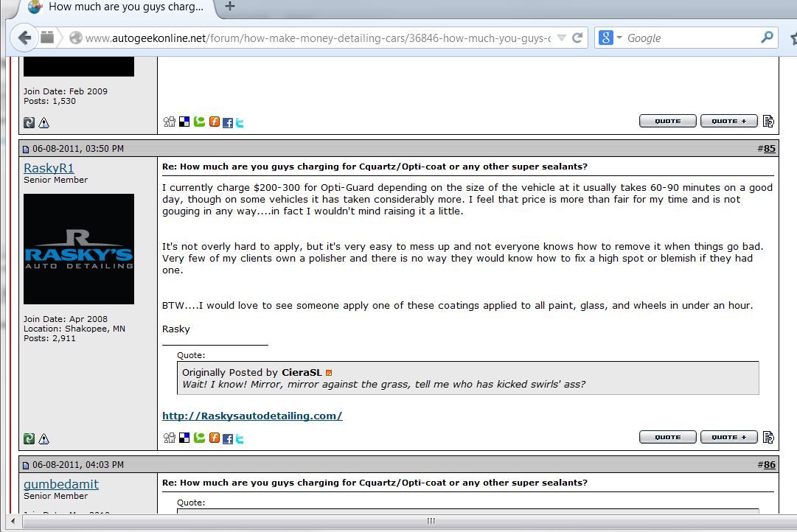This screenshot has width=797, height=532.
Task: Go back with the browser Back arrow
Action: (24, 38)
